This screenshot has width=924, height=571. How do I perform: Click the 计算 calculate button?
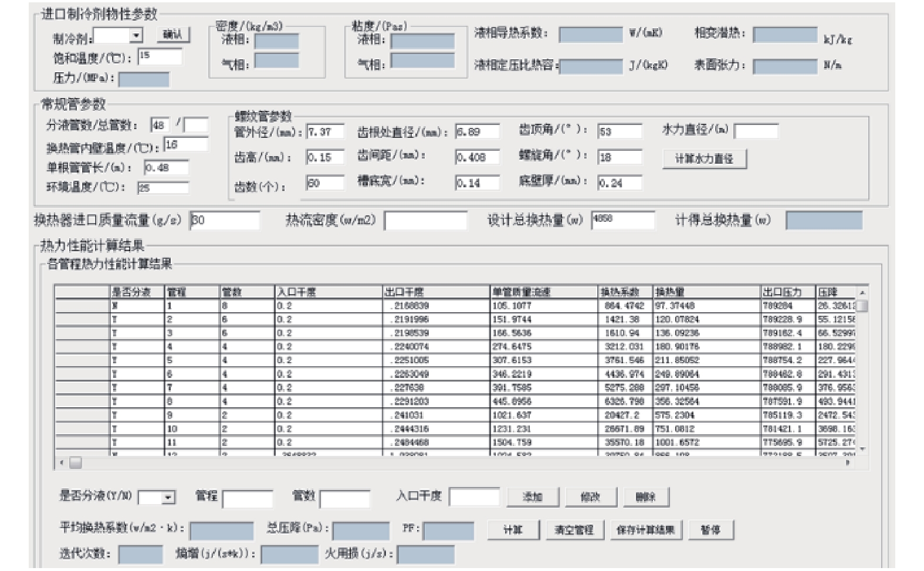(513, 530)
